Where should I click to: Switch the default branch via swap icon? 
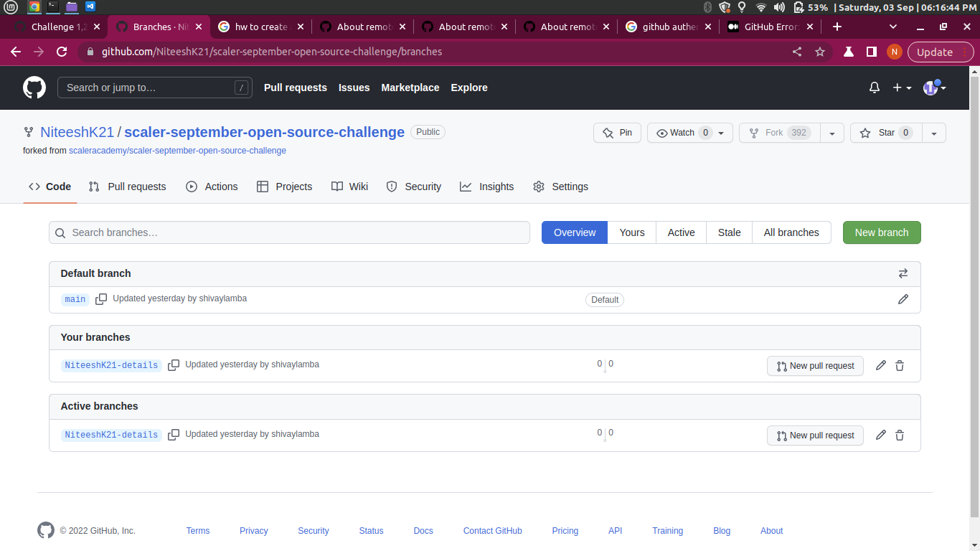pyautogui.click(x=903, y=273)
